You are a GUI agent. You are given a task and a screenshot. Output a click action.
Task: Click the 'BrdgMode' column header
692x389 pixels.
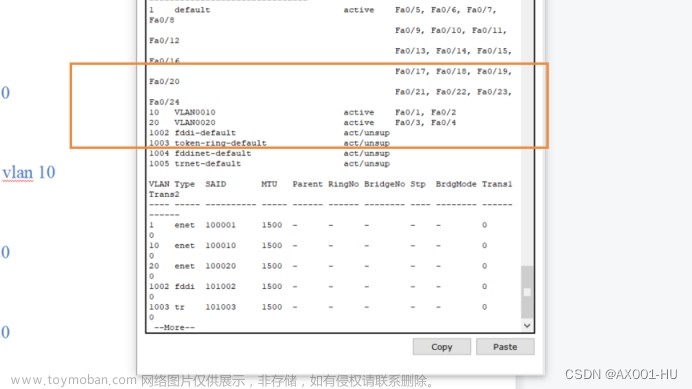(456, 184)
